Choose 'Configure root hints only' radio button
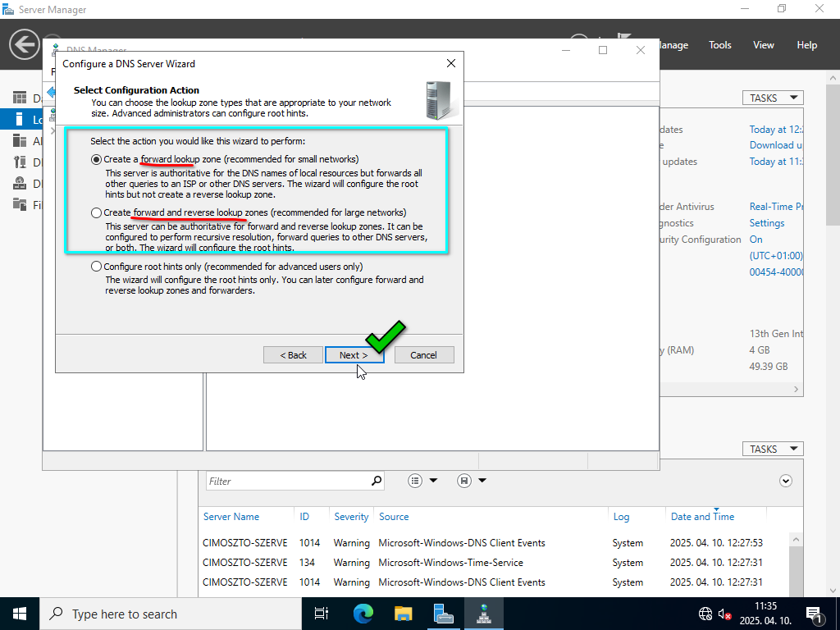The height and width of the screenshot is (630, 840). pos(97,267)
